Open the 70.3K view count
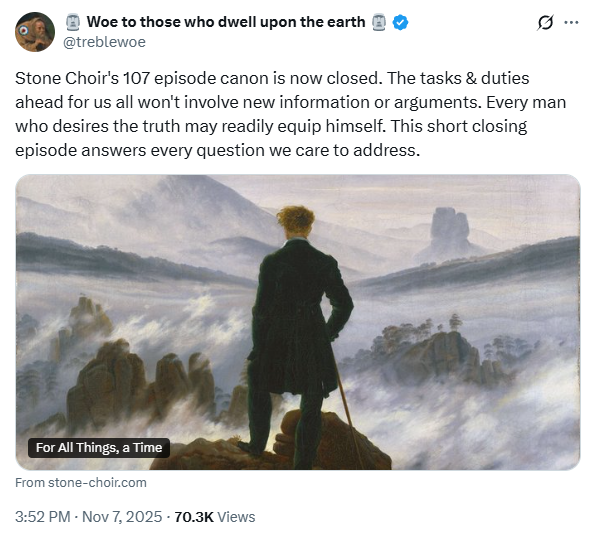596x540 pixels. 194,517
